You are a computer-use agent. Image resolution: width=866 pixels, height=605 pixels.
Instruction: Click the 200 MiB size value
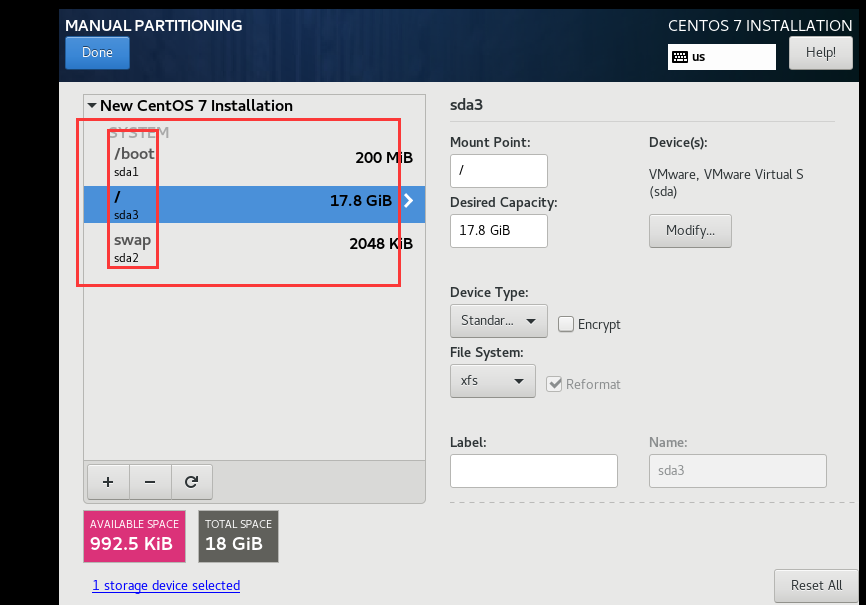coord(384,158)
